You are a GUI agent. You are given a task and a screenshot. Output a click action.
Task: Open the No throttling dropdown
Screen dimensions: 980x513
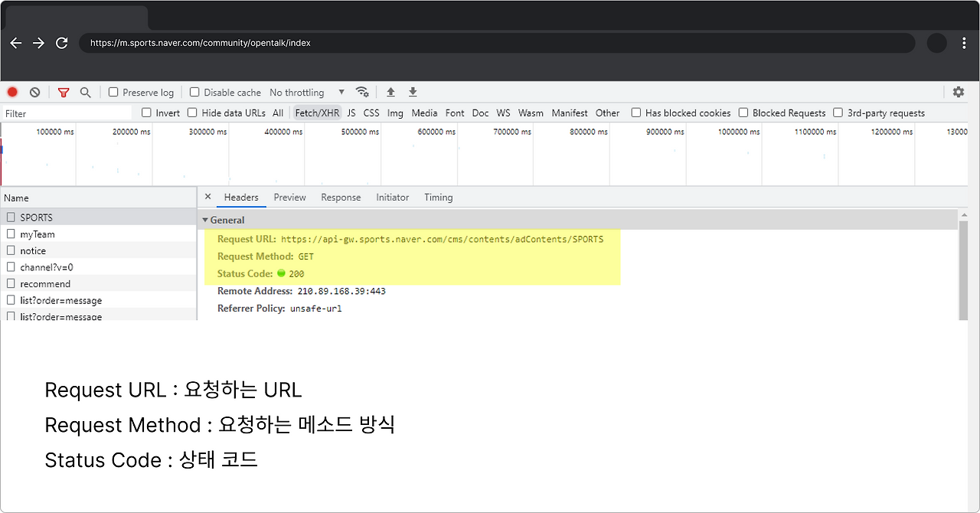(x=307, y=92)
